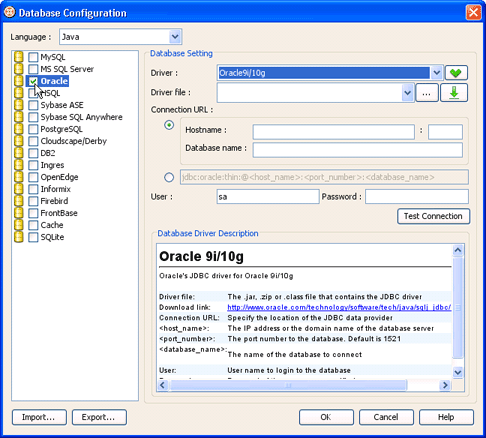The image size is (486, 438).
Task: Open the Oracle JDBC download link
Action: point(339,307)
